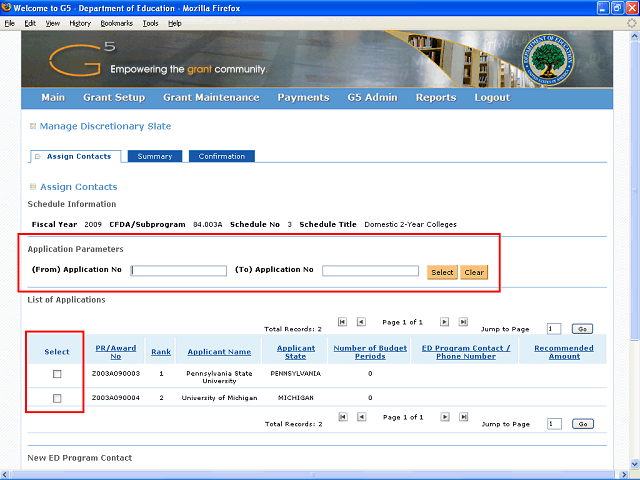This screenshot has height=480, width=640.
Task: Click last page icon in bottom pagination
Action: 463,417
